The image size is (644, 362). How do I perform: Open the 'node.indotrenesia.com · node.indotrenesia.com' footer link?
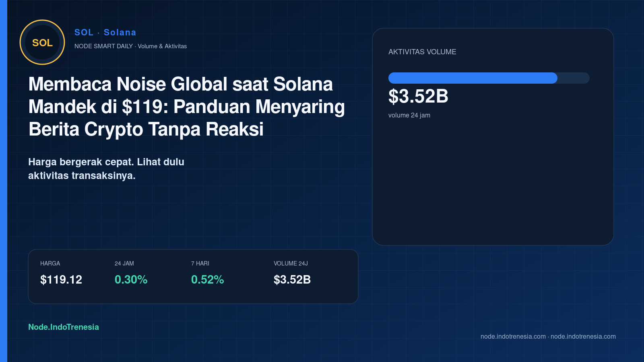[548, 337]
